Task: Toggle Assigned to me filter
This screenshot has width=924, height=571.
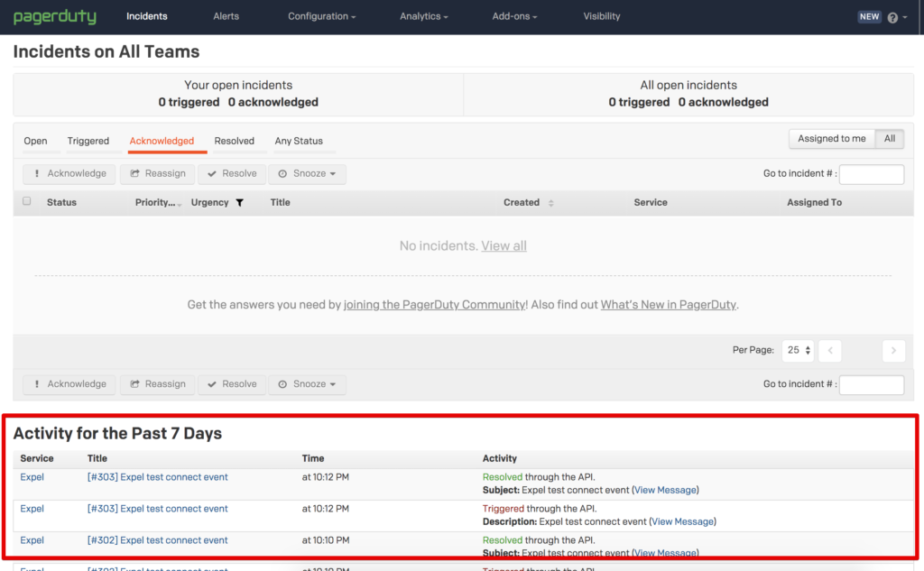Action: click(x=831, y=139)
